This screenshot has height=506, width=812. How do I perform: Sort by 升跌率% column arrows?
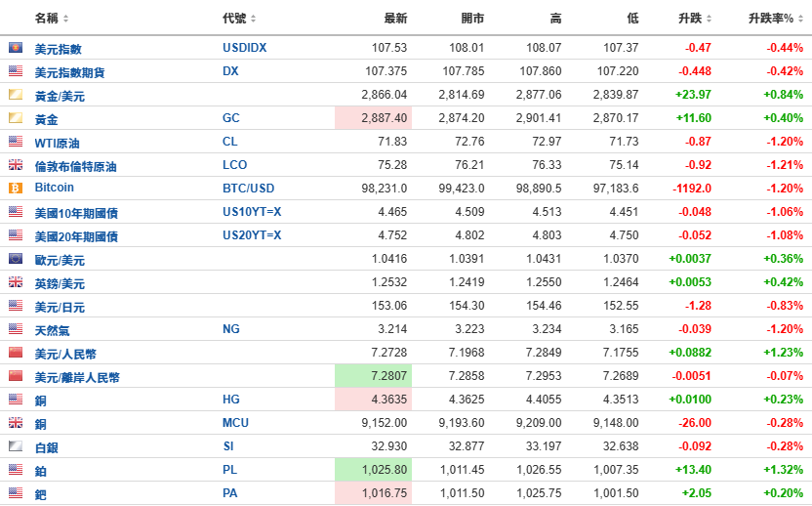coord(800,19)
